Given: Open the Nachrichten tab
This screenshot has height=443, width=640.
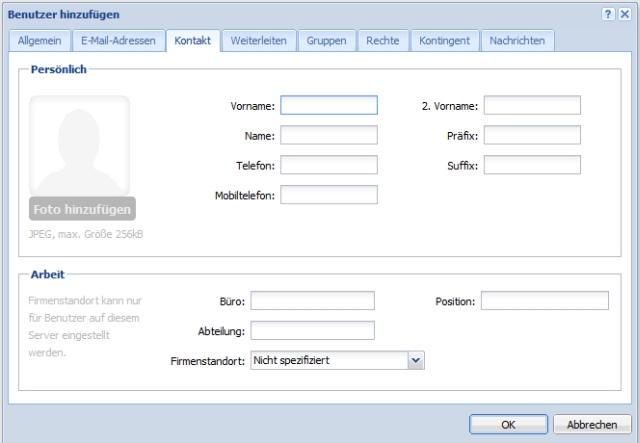Looking at the screenshot, I should coord(517,41).
